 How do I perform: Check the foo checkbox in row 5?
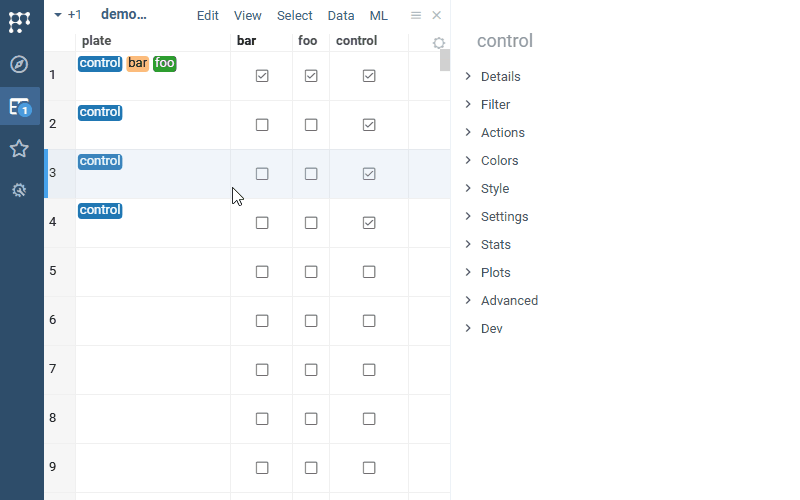pyautogui.click(x=311, y=272)
